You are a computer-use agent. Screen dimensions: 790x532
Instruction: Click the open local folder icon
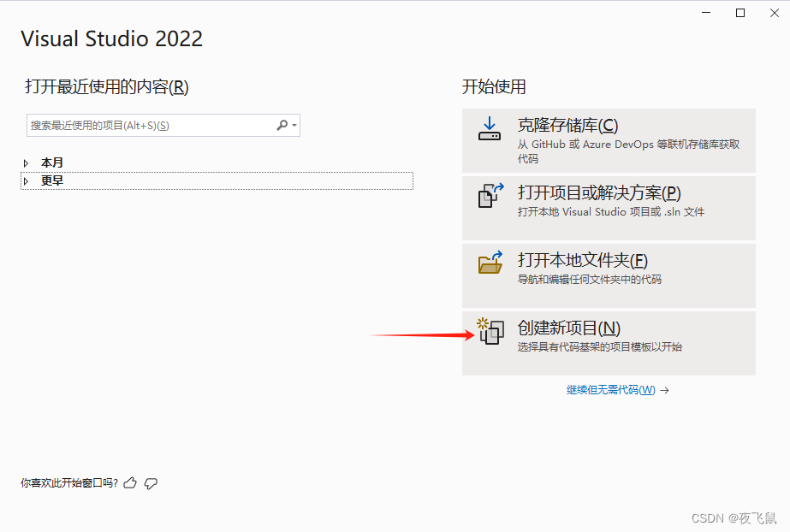(490, 263)
